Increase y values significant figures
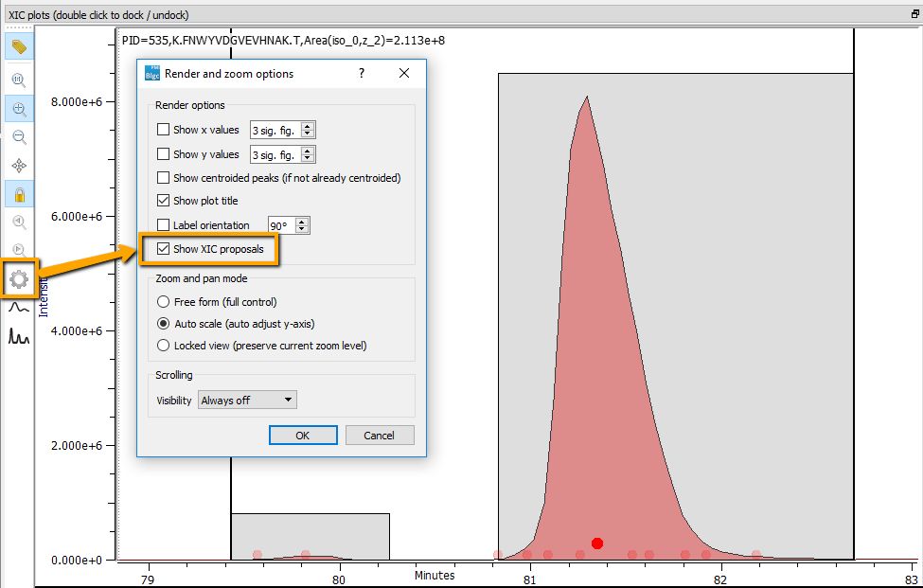The image size is (923, 588). pos(308,151)
